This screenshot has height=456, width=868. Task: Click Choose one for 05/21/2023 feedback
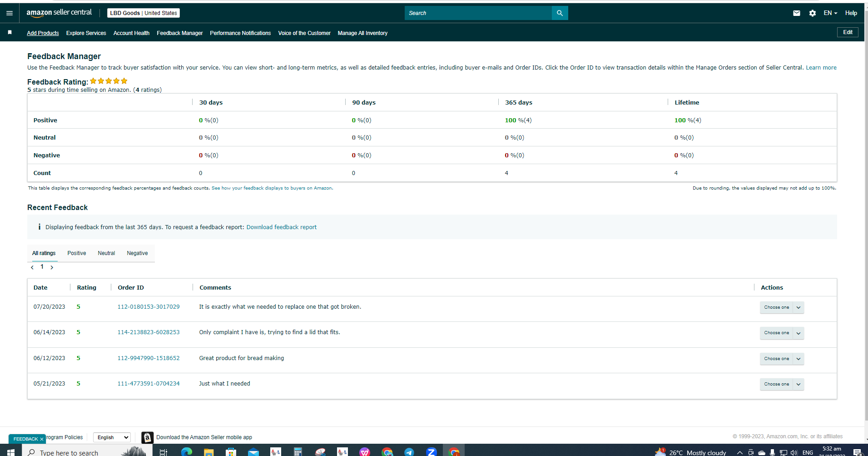click(x=776, y=384)
